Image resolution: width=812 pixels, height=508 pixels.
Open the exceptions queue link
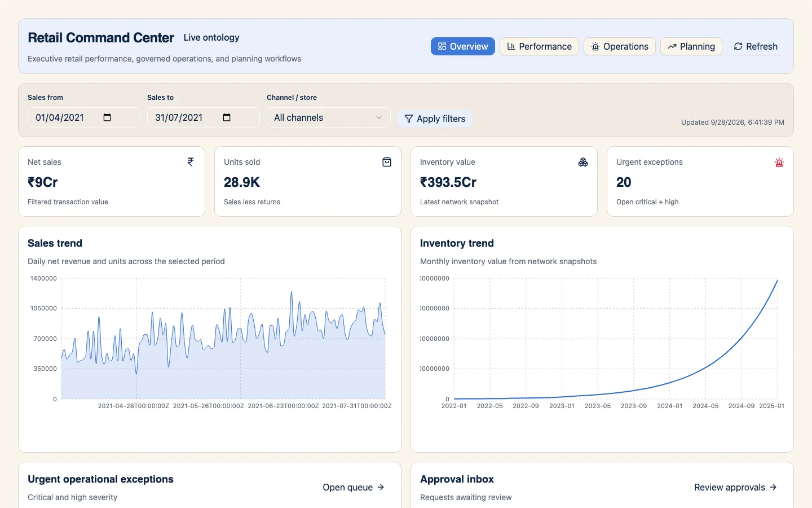(354, 487)
